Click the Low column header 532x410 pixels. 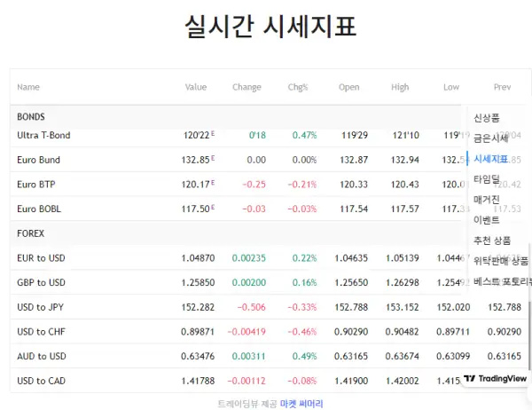click(451, 87)
